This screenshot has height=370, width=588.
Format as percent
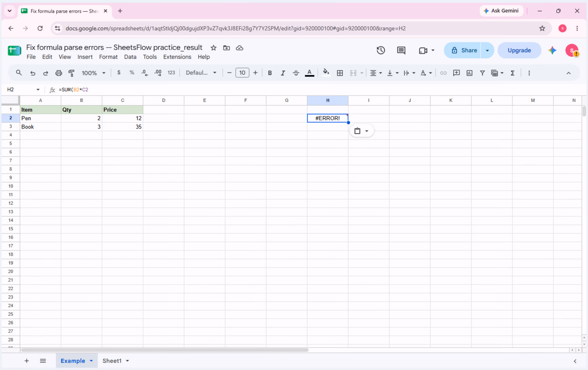[132, 73]
